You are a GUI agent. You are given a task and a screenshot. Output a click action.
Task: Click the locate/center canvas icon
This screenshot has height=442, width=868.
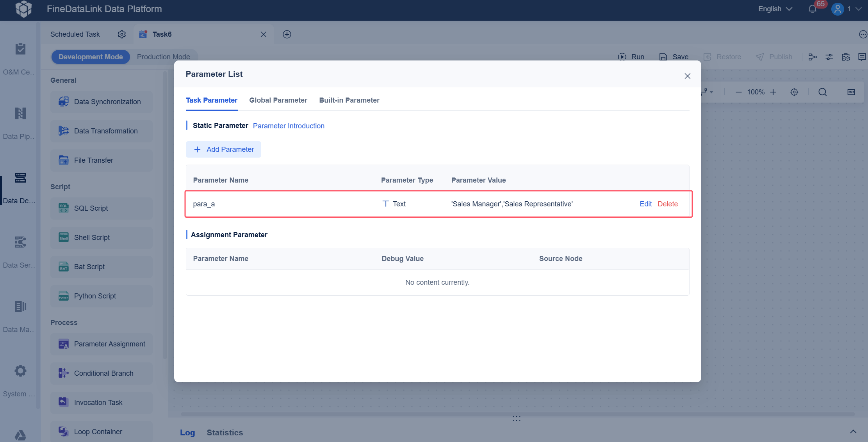(794, 92)
